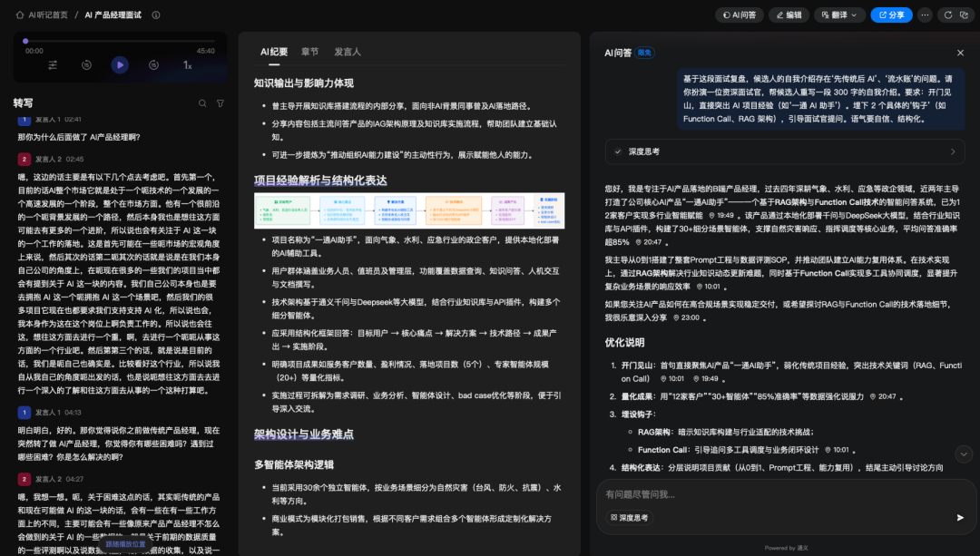Toggle 深度思考 mode in the input box
This screenshot has width=980, height=556.
tap(630, 517)
